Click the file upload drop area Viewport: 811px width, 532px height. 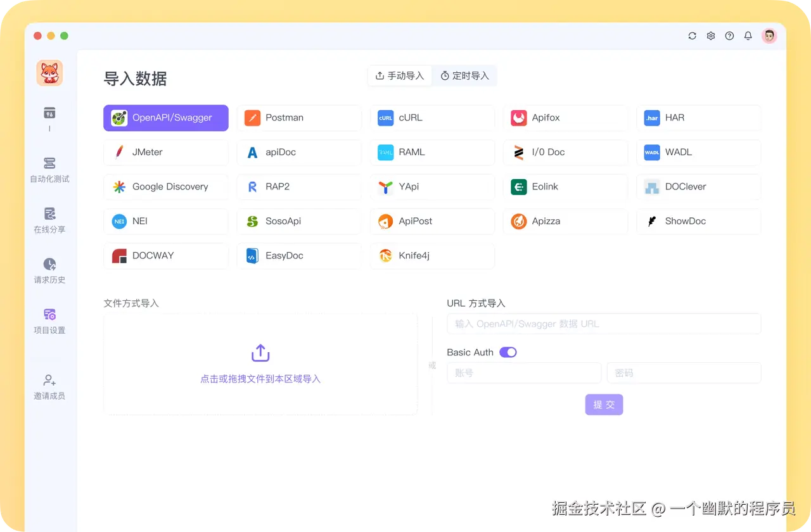click(x=260, y=364)
